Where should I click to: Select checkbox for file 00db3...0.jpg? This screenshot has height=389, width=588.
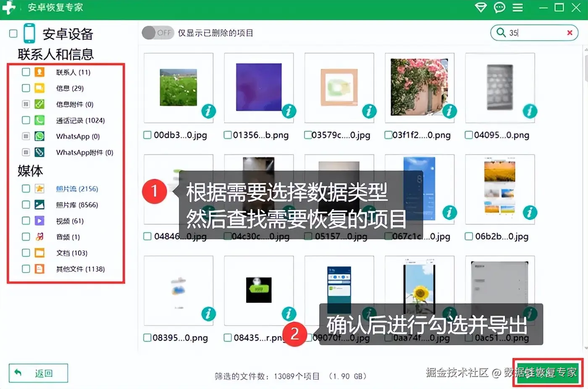[147, 135]
